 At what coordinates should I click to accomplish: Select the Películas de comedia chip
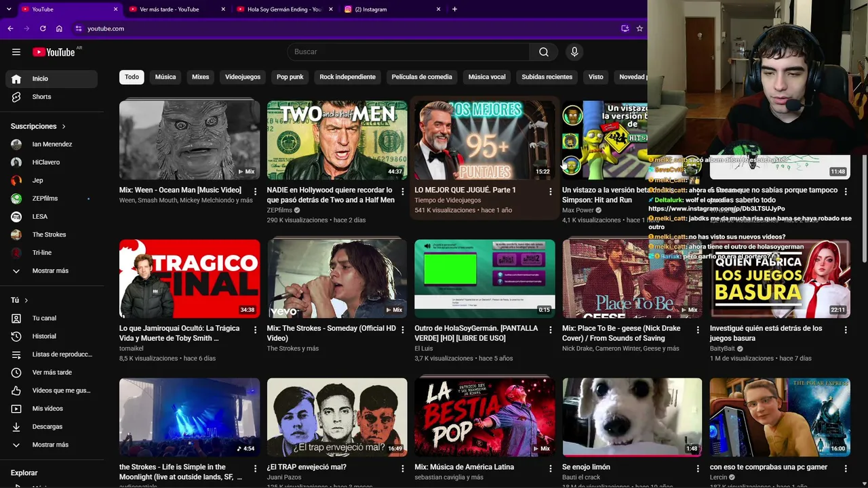point(422,77)
